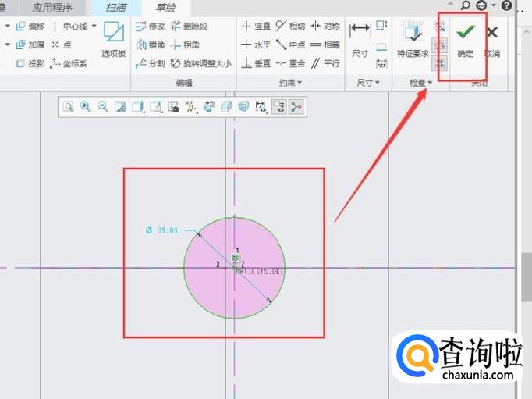
Task: Click the 镜像 (Mirror) tool
Action: pyautogui.click(x=151, y=45)
